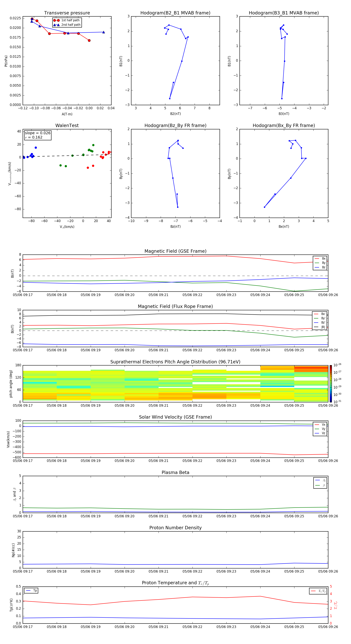Click the 'Proton Temperature and Te/Tp' title
The image size is (351, 644).
coord(175,583)
